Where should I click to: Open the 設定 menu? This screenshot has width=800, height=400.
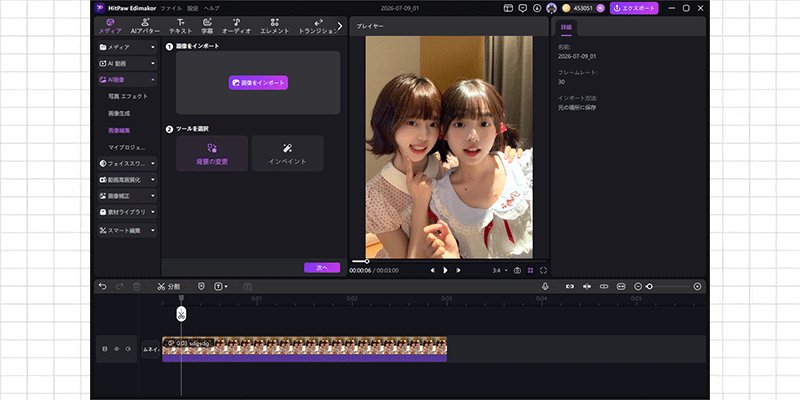(x=192, y=8)
